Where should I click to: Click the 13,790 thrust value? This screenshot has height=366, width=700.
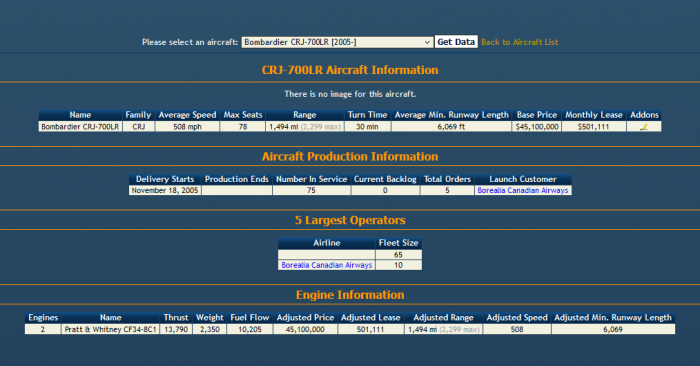(176, 329)
